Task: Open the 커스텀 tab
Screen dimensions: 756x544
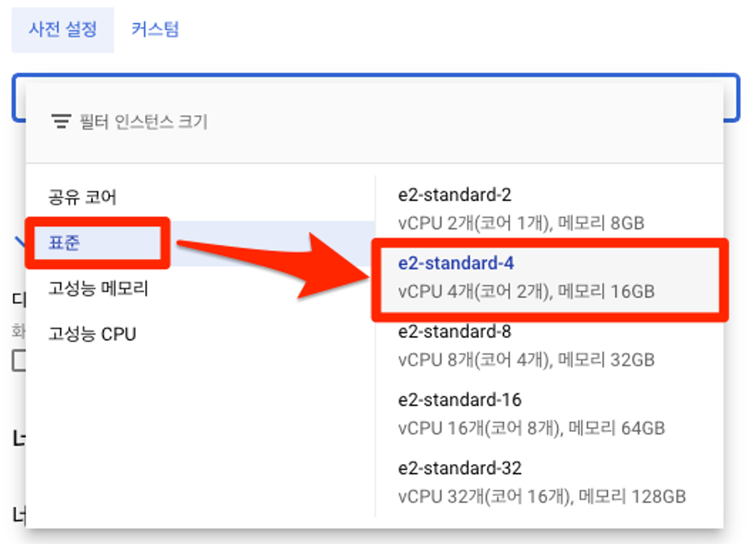Action: point(155,30)
